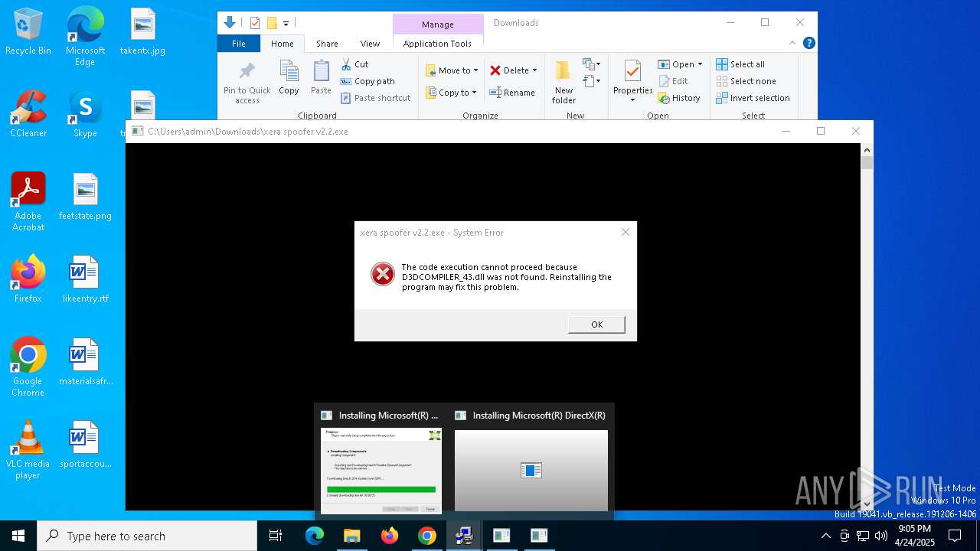Open Adobe Acrobat desktop shortcut

point(28,202)
